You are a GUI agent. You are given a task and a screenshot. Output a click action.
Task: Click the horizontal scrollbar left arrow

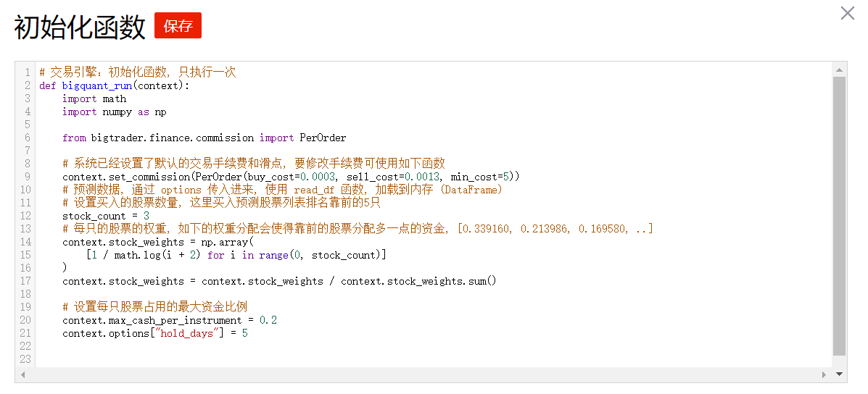pyautogui.click(x=22, y=374)
